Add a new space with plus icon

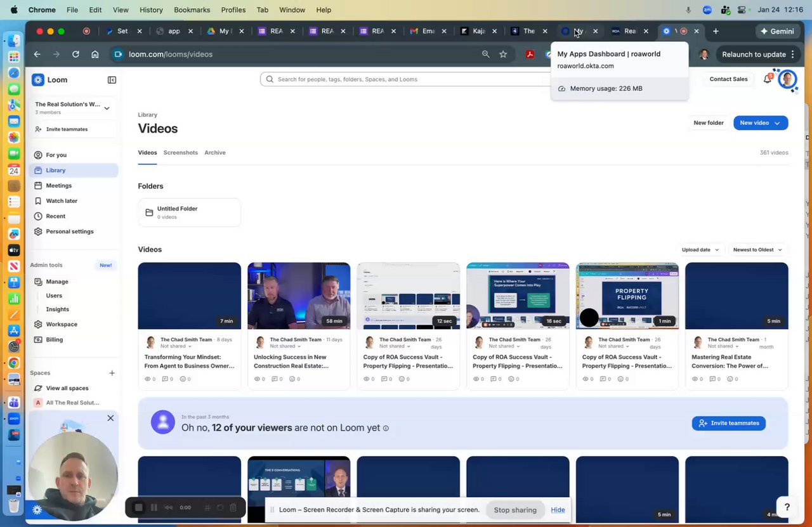(112, 373)
